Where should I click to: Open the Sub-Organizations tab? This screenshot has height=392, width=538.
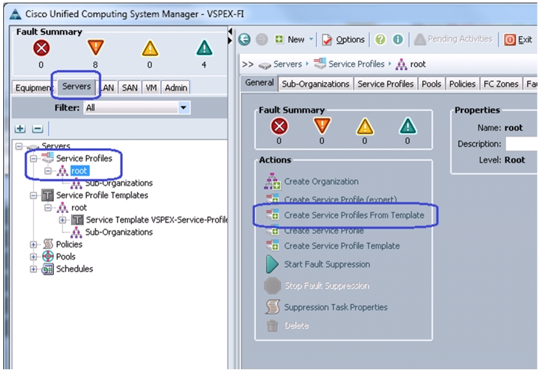[x=315, y=84]
